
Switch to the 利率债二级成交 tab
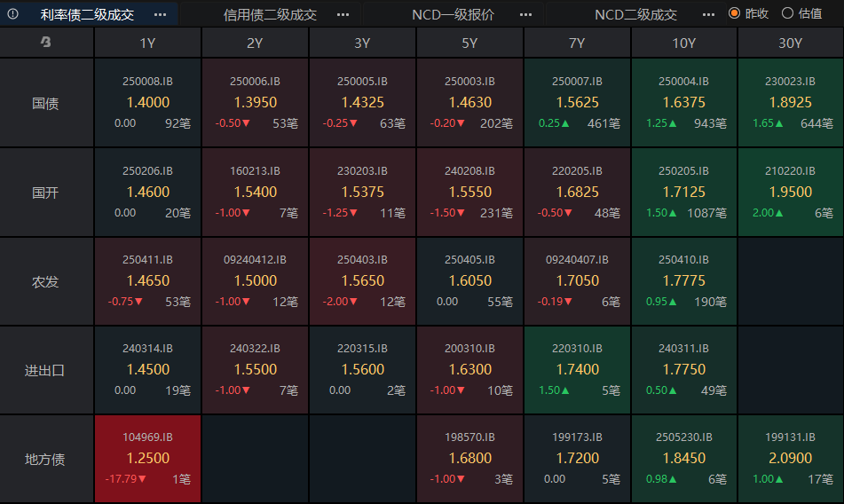(x=87, y=14)
